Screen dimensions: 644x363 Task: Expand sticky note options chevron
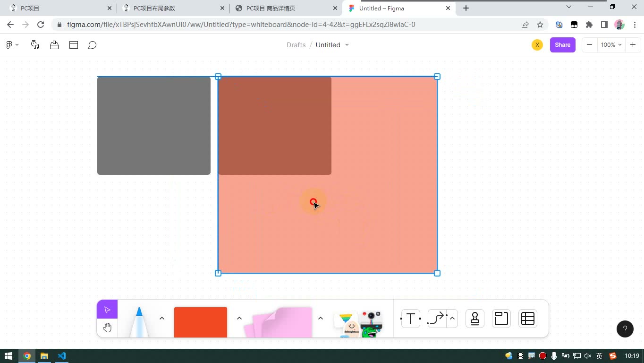click(x=321, y=318)
